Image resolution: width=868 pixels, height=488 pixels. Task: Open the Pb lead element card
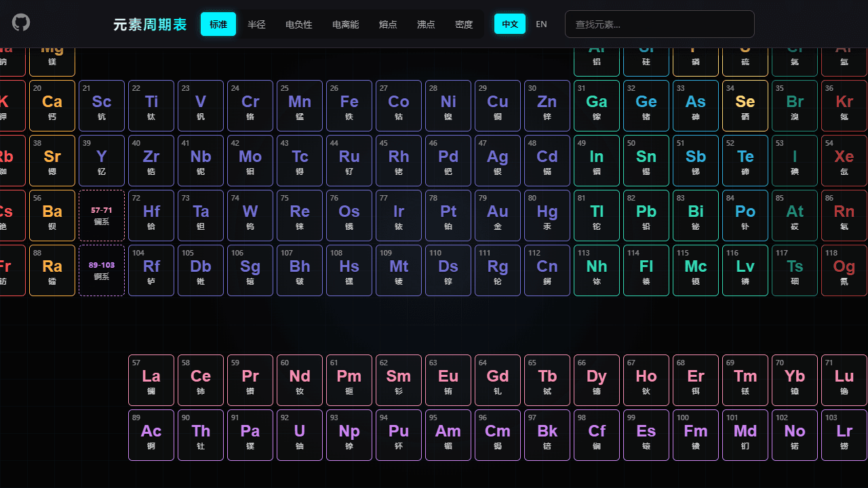[x=646, y=216]
